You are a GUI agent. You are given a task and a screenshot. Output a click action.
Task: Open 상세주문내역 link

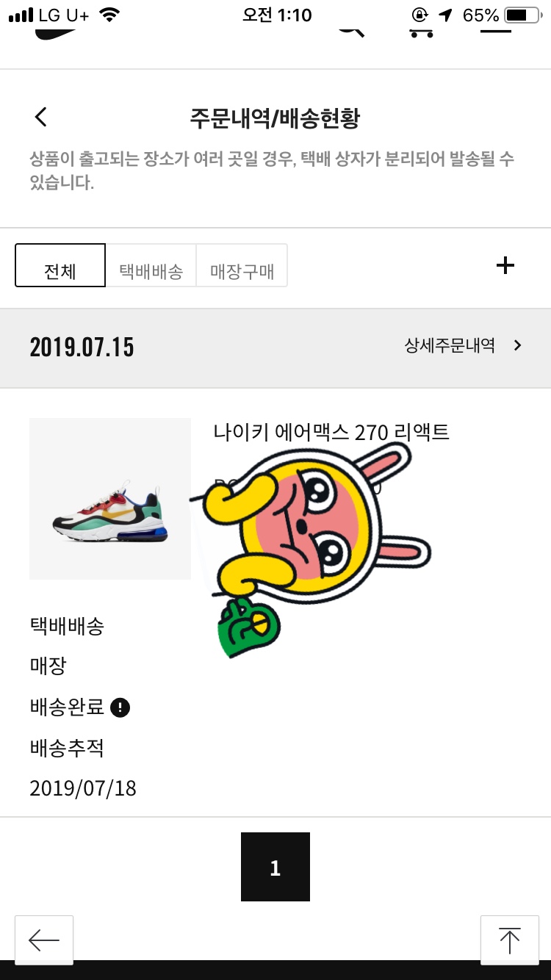(450, 345)
